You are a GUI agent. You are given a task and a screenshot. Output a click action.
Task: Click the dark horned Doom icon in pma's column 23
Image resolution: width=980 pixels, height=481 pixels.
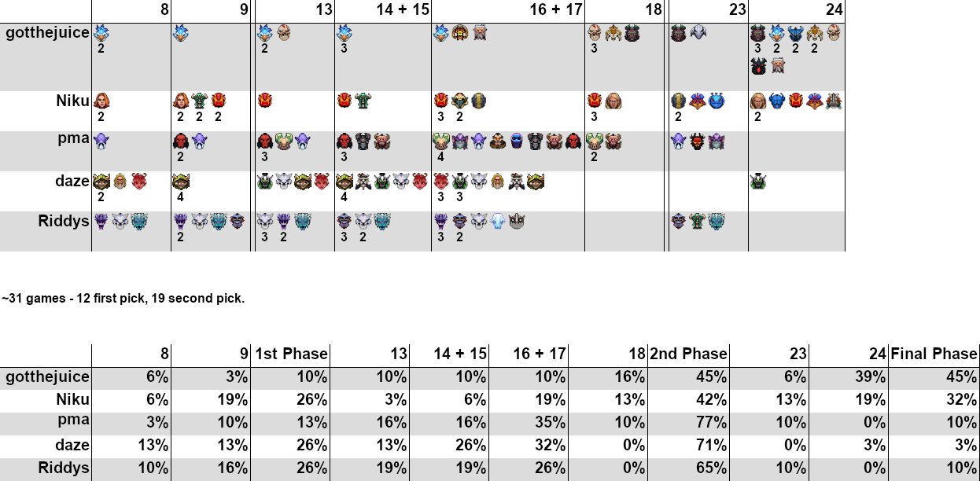pyautogui.click(x=697, y=141)
